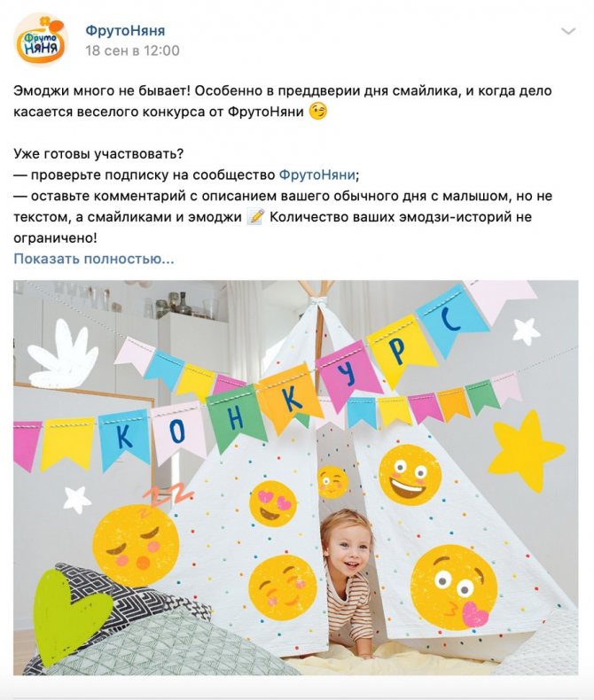Viewport: 594px width, 700px height.
Task: Click the memo pencil emoji in the text
Action: [x=256, y=216]
